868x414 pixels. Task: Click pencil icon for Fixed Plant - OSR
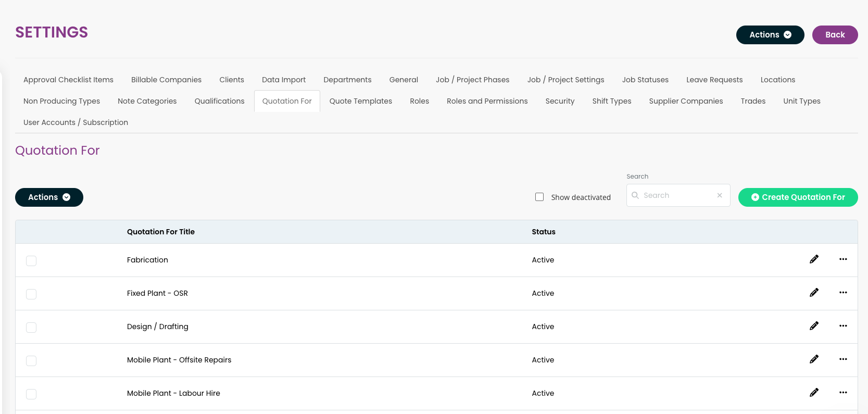pos(814,293)
